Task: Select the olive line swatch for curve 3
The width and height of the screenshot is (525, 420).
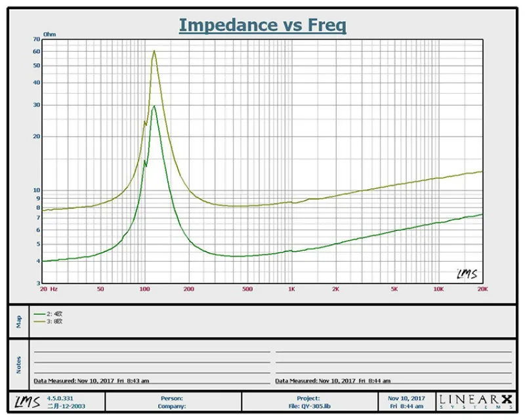Action: (39, 321)
